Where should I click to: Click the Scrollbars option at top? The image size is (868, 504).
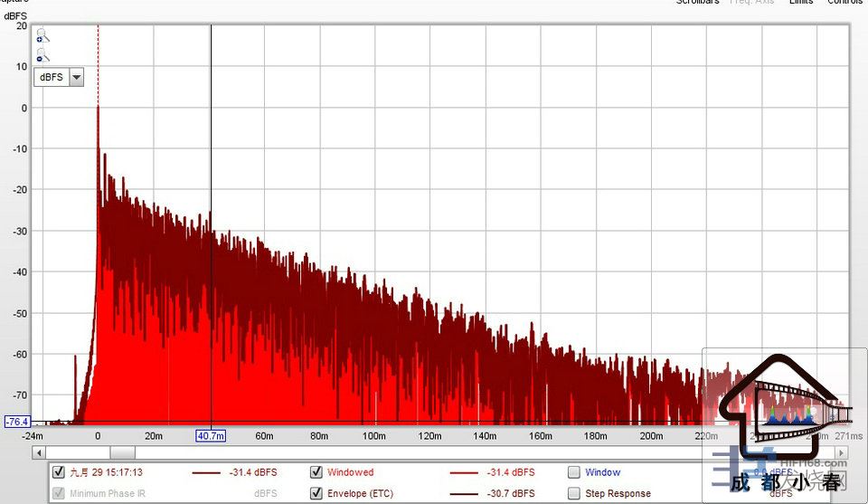(697, 3)
